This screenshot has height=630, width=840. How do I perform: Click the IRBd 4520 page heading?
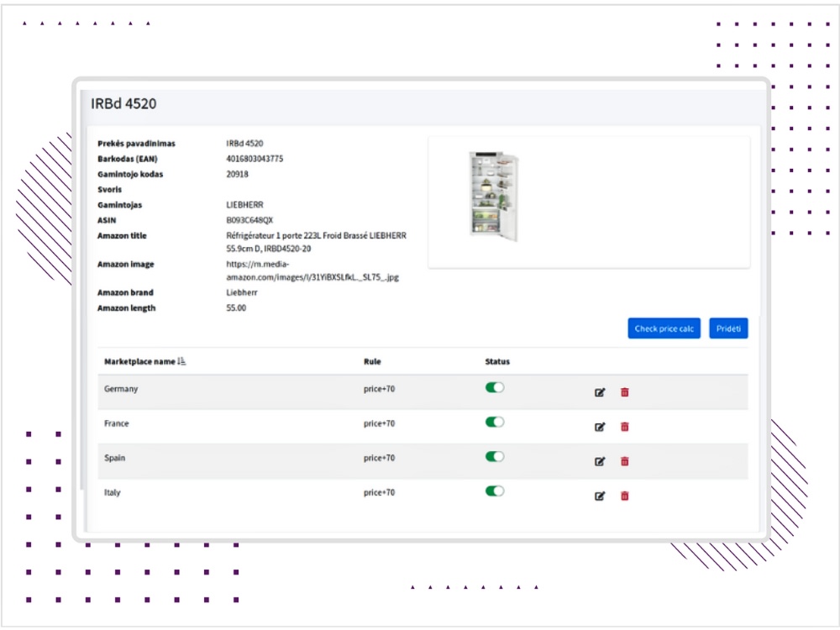point(123,103)
